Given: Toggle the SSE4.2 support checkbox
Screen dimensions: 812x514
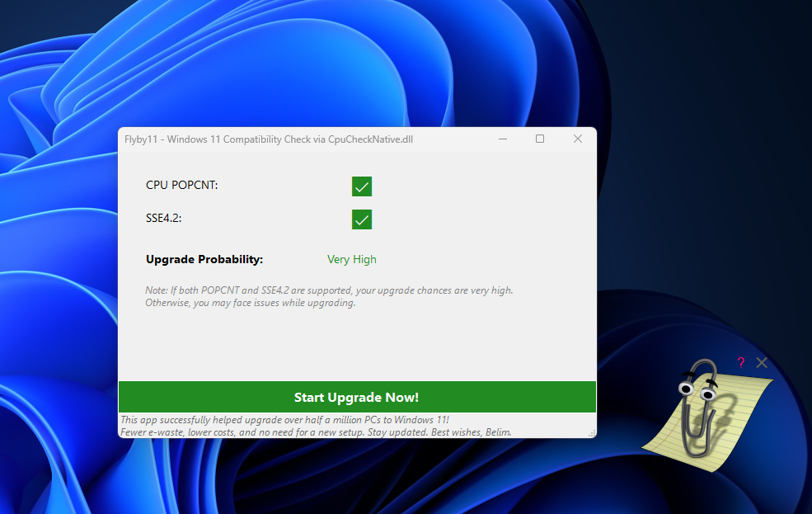Looking at the screenshot, I should (361, 219).
